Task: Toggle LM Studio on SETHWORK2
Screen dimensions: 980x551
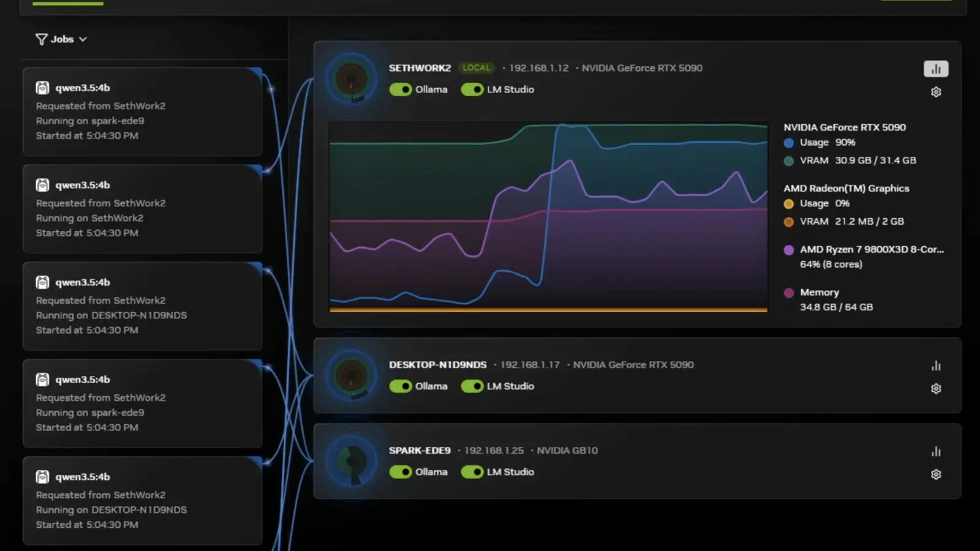Action: [472, 89]
